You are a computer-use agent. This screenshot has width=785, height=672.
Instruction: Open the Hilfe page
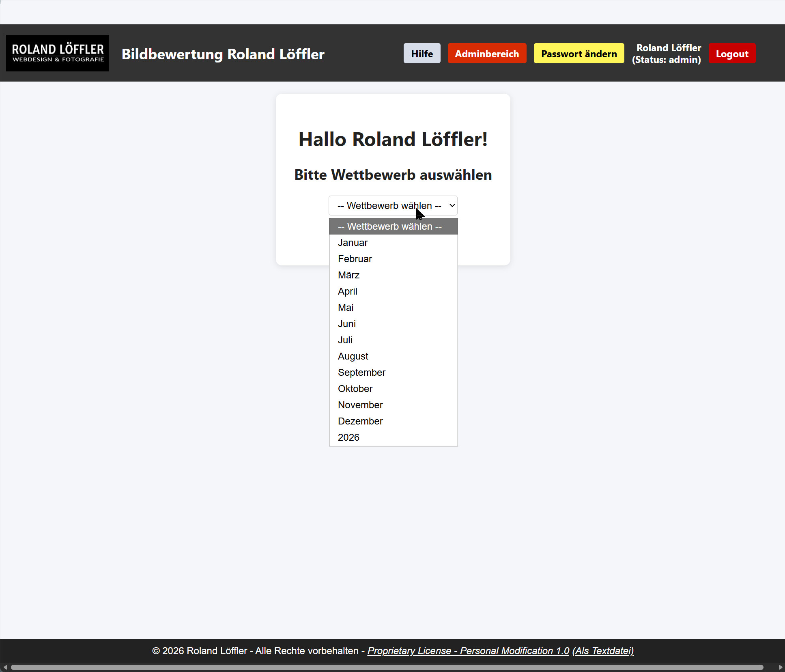click(422, 54)
